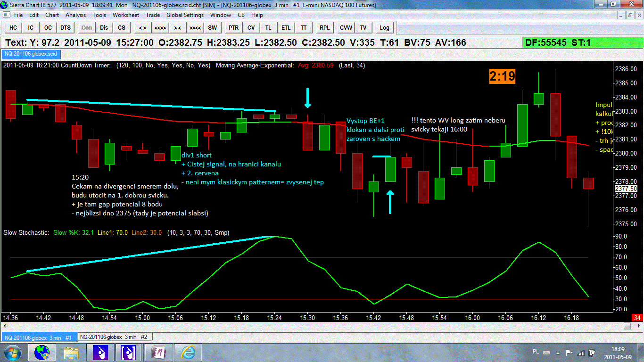644x362 pixels.
Task: Click the OC toolbar button
Action: click(48, 27)
